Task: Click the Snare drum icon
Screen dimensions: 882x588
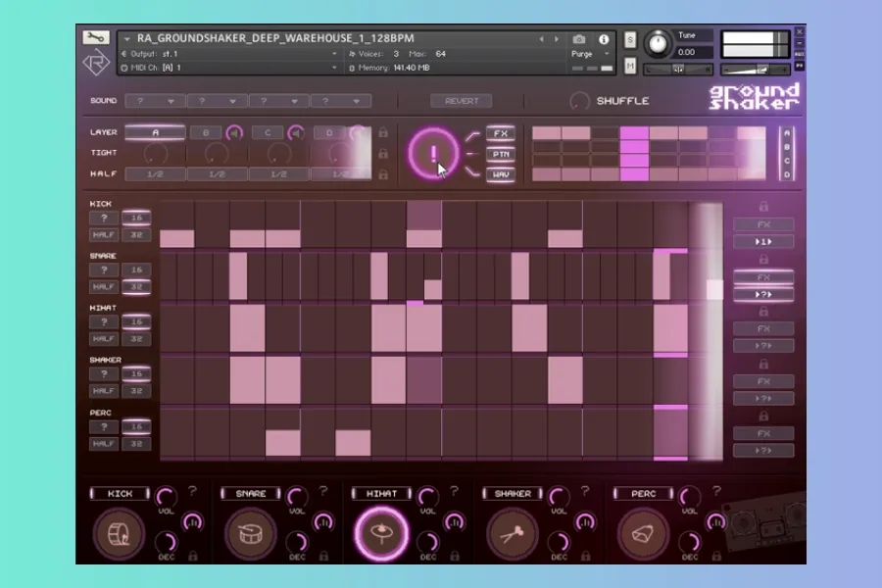Action: [x=250, y=532]
